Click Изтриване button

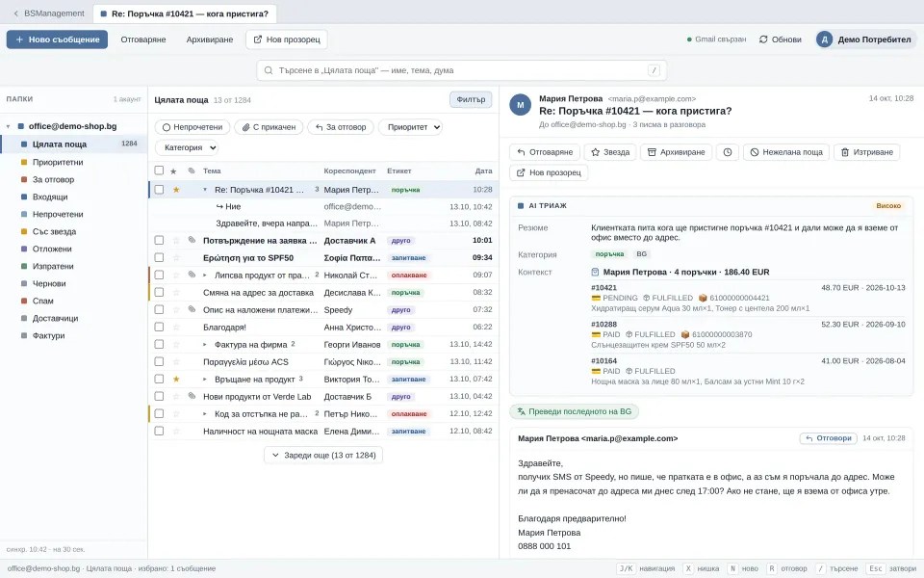click(x=867, y=152)
